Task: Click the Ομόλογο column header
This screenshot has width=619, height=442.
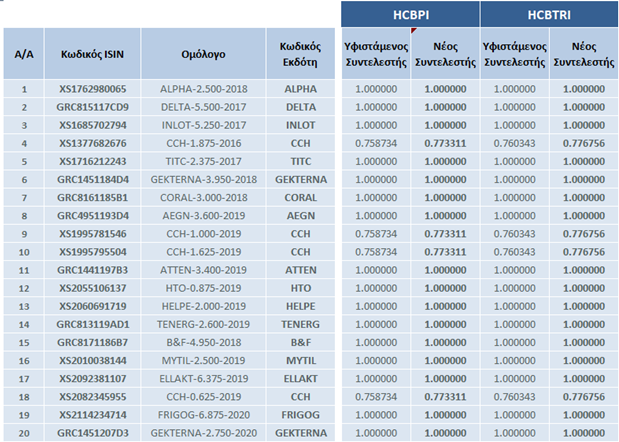Action: point(202,53)
